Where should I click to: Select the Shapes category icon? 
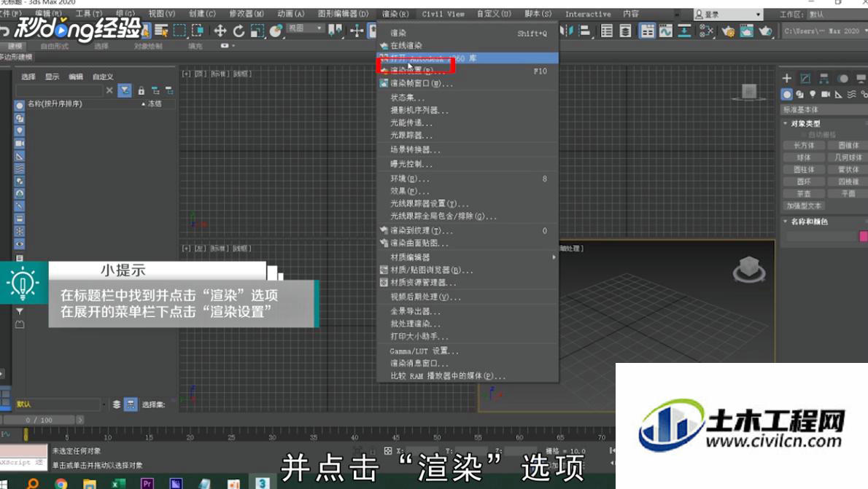click(800, 95)
